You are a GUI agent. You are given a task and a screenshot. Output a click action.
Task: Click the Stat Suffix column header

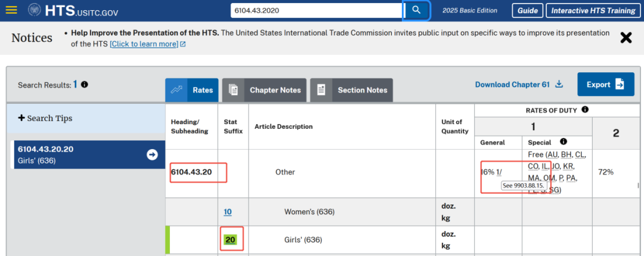[233, 127]
